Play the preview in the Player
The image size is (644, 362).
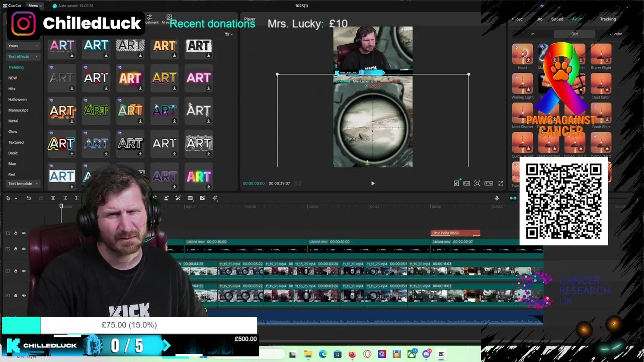(373, 184)
